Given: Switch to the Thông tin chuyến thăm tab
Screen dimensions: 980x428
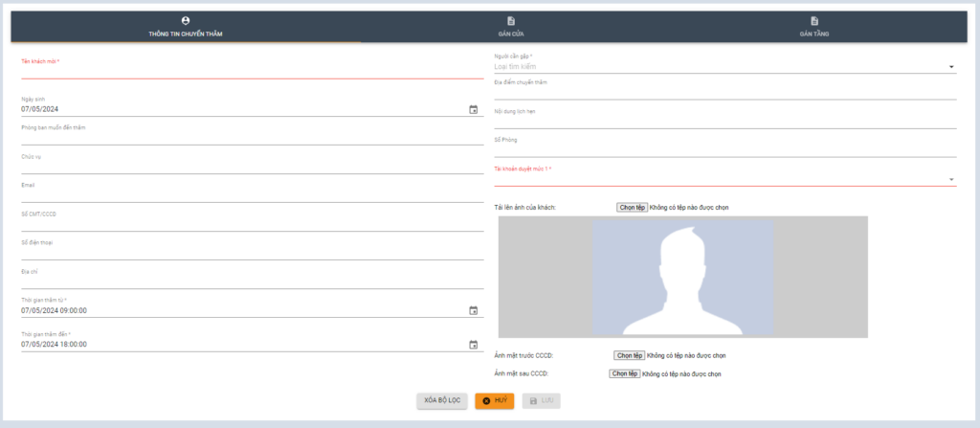Looking at the screenshot, I should [186, 27].
